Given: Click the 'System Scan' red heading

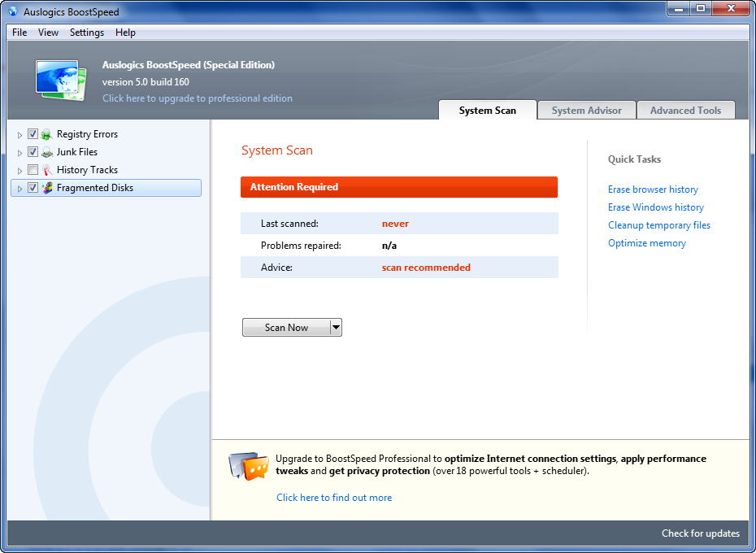Looking at the screenshot, I should (x=277, y=150).
